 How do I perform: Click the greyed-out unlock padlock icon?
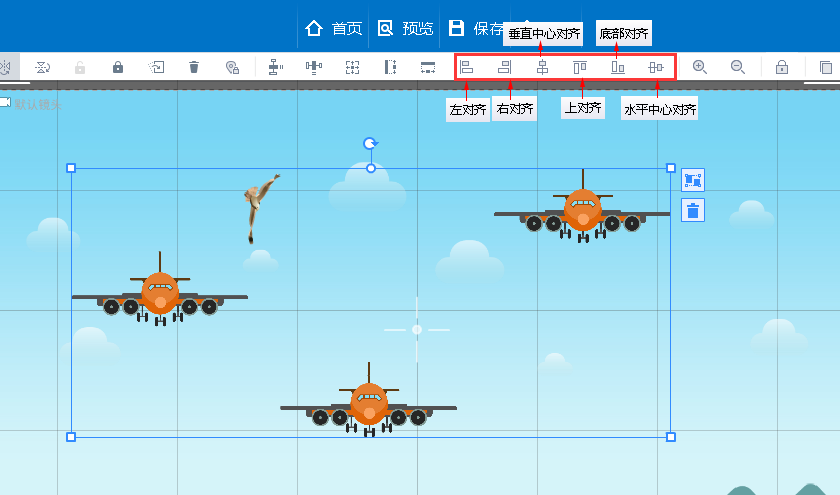(x=80, y=67)
